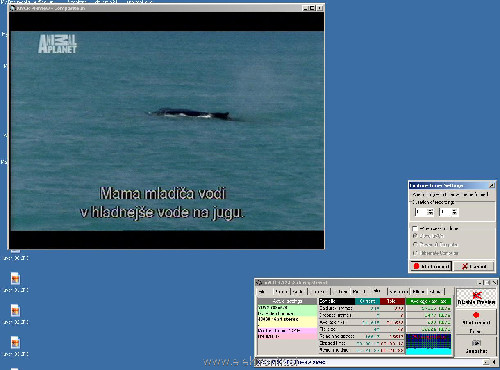Image resolution: width=500 pixels, height=370 pixels.
Task: Click the first duration spinner arrows in timer dialog
Action: pyautogui.click(x=430, y=212)
